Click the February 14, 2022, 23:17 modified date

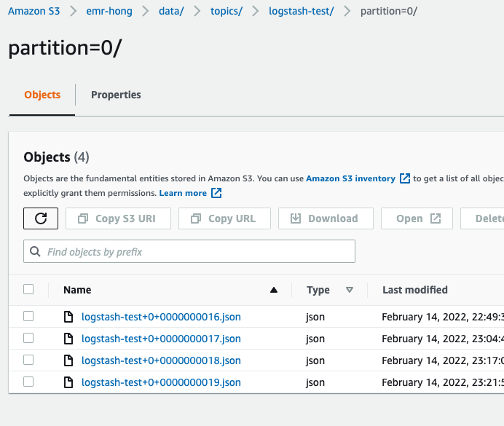click(x=443, y=360)
